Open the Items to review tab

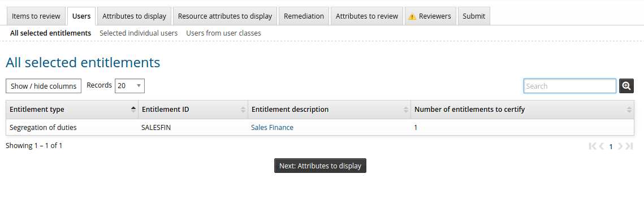36,16
